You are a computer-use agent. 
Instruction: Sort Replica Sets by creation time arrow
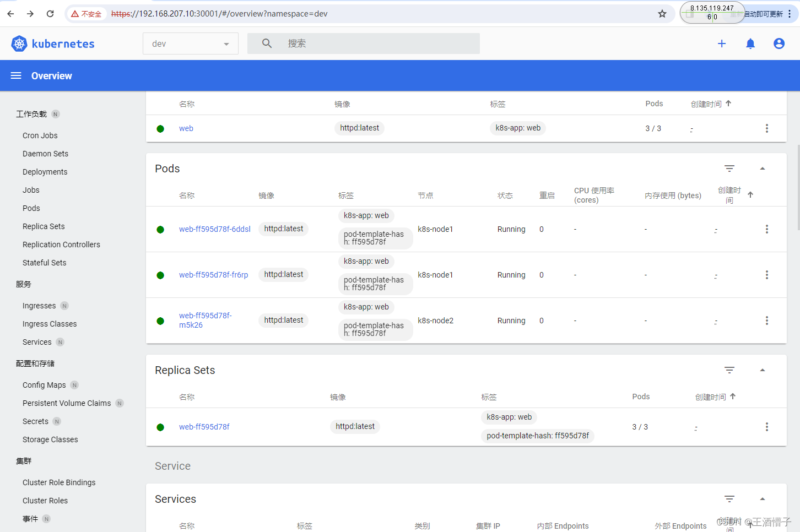coord(733,397)
